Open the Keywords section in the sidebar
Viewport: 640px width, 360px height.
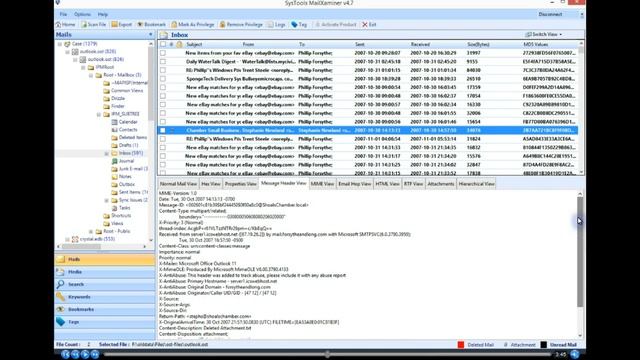pos(105,297)
